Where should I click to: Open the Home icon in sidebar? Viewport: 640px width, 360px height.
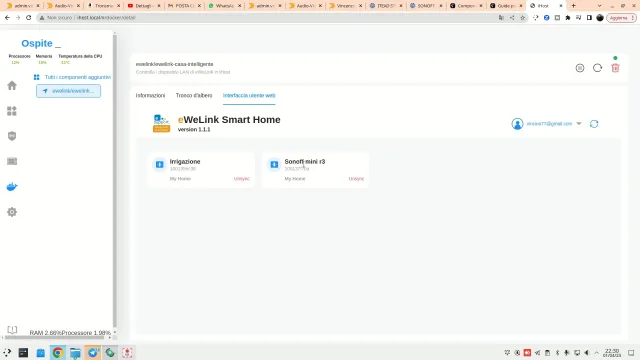tap(12, 85)
